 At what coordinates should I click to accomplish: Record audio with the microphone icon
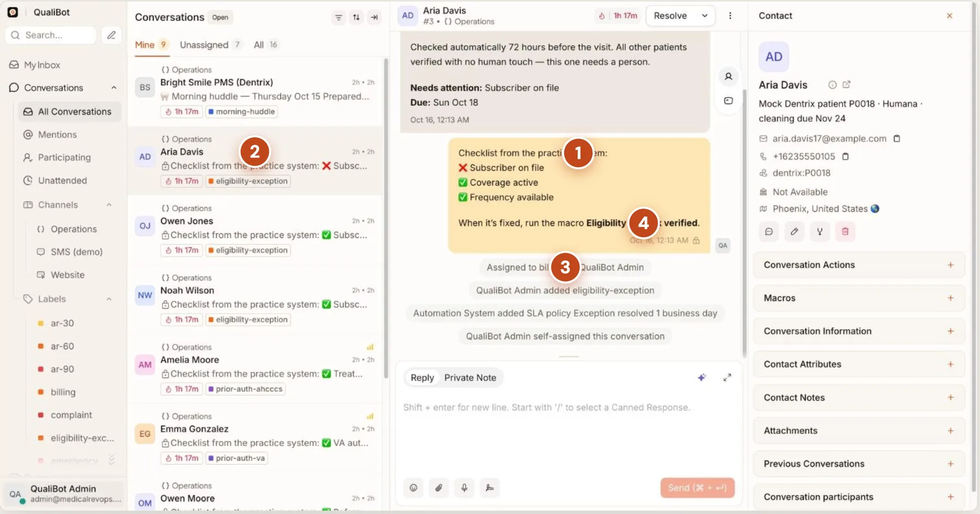(x=464, y=488)
